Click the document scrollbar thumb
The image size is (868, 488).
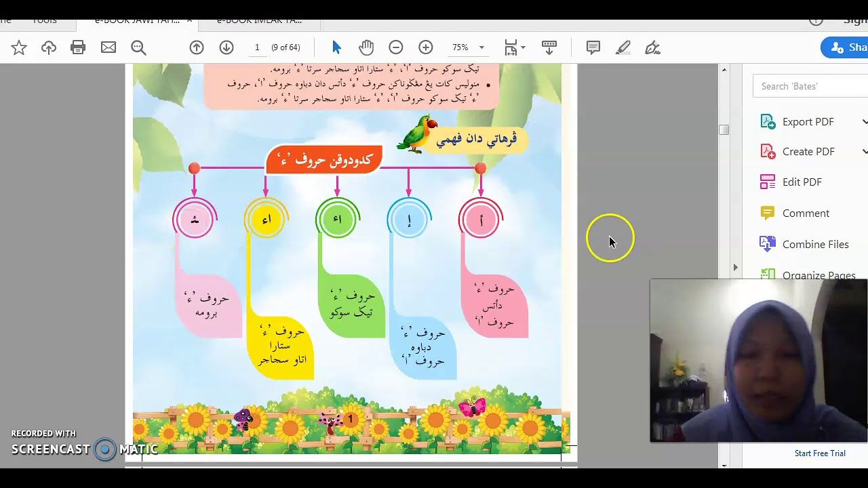click(724, 129)
